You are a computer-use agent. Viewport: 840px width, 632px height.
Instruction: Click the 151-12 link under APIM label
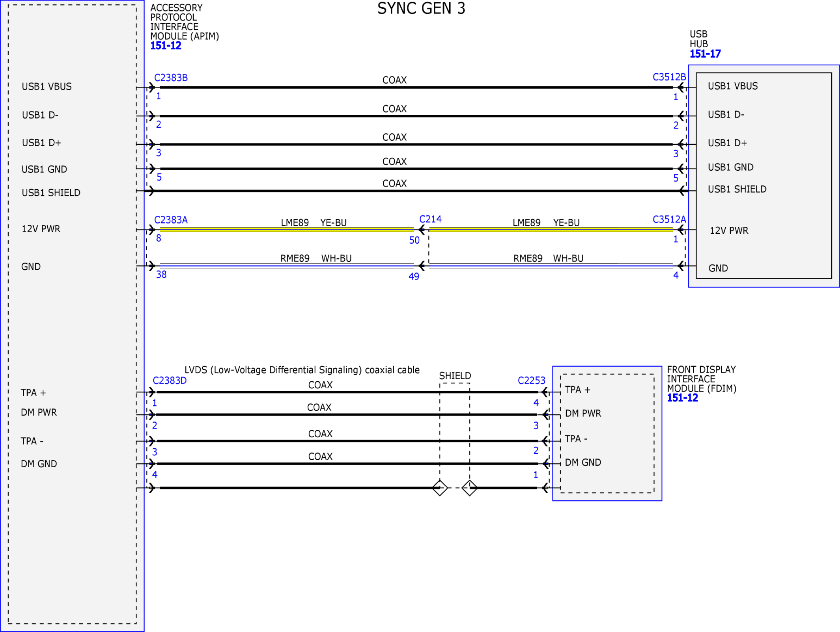[166, 46]
